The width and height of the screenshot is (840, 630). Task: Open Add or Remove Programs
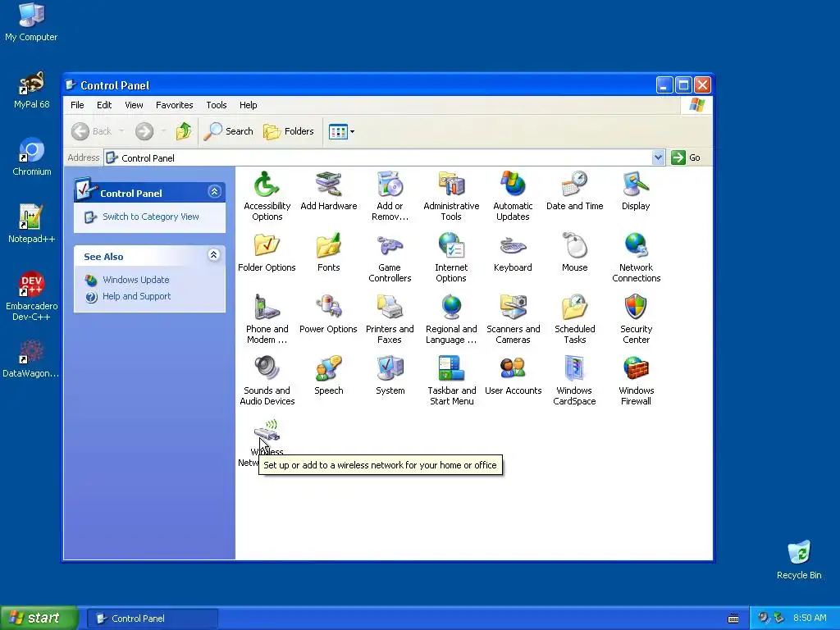click(x=390, y=196)
